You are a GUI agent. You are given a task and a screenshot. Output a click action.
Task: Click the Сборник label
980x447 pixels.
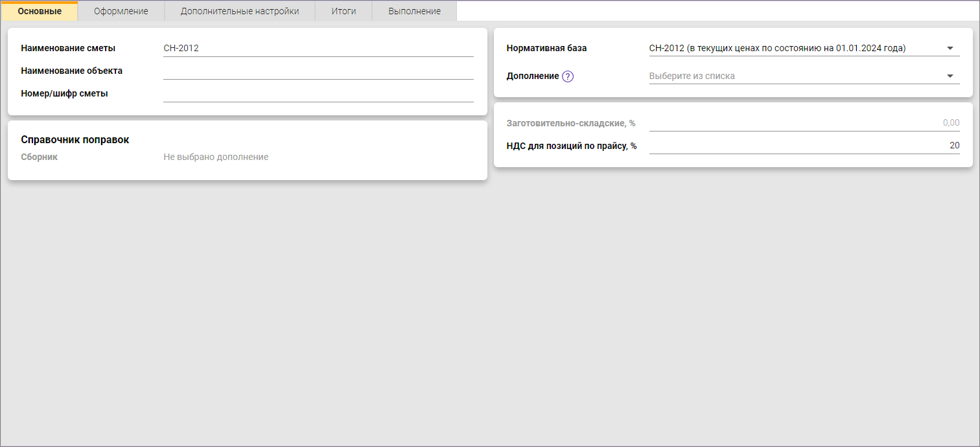(39, 157)
